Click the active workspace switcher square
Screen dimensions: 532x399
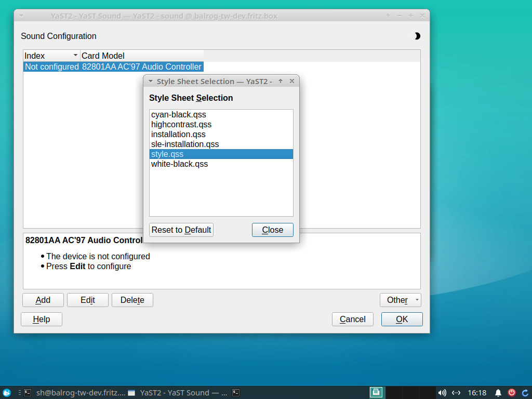click(376, 393)
